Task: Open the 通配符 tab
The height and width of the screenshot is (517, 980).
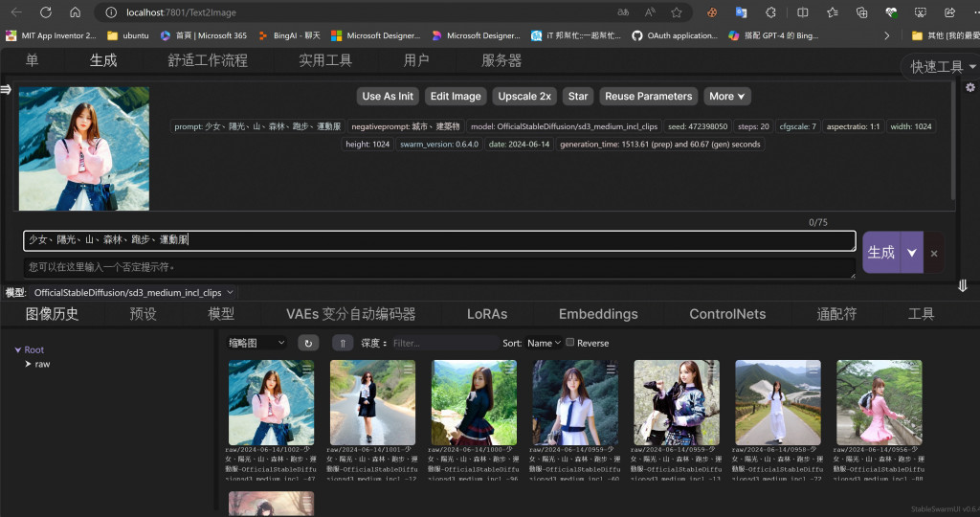Action: (x=836, y=314)
